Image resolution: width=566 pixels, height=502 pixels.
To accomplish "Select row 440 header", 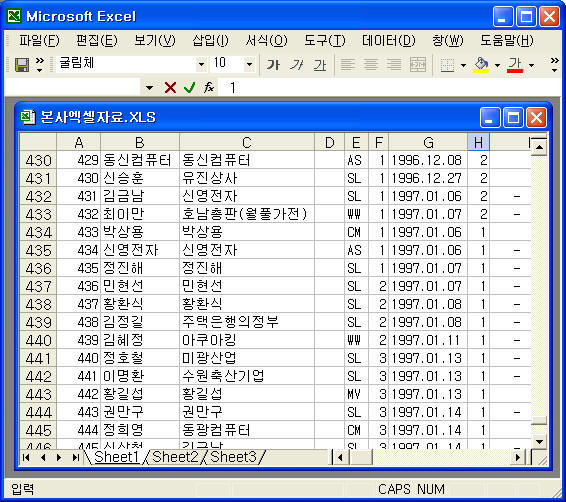I will (x=38, y=340).
